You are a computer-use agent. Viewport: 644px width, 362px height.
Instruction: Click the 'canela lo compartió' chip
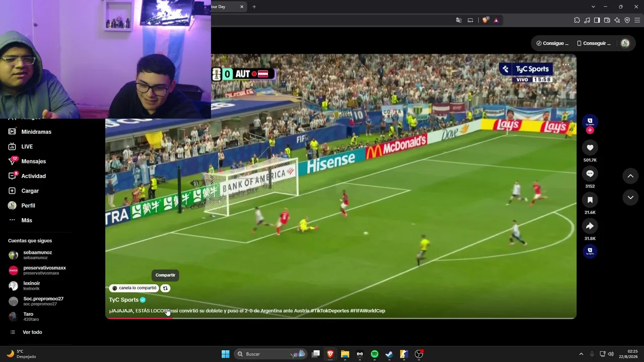134,288
